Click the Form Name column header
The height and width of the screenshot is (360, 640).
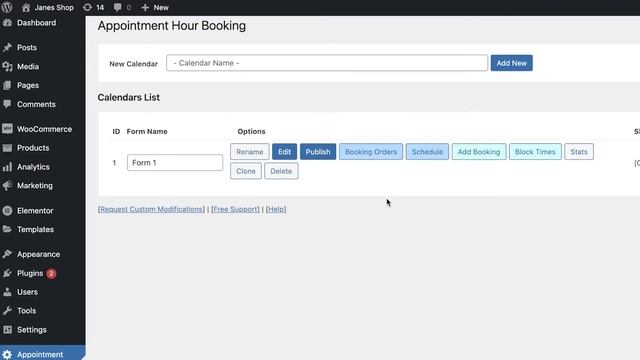pos(147,131)
